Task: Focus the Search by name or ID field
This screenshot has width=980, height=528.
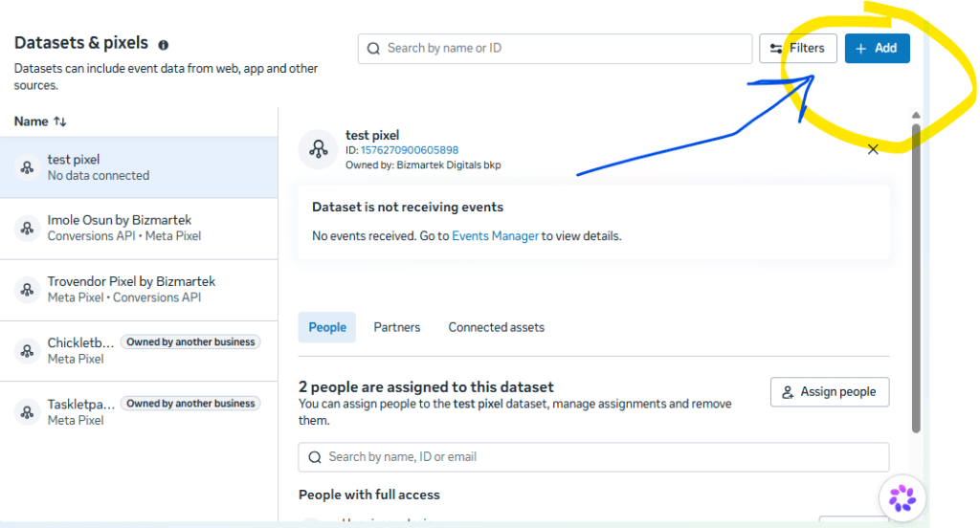Action: tap(555, 49)
